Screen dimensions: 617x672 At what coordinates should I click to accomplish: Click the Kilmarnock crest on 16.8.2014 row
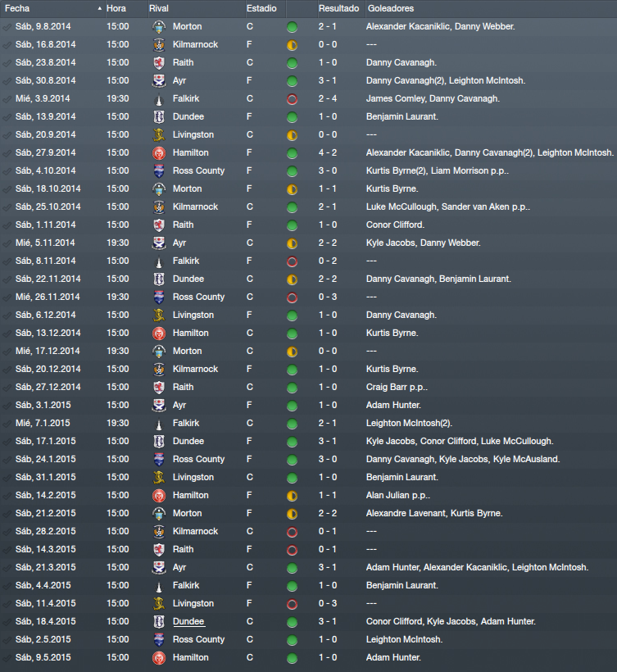tap(159, 44)
